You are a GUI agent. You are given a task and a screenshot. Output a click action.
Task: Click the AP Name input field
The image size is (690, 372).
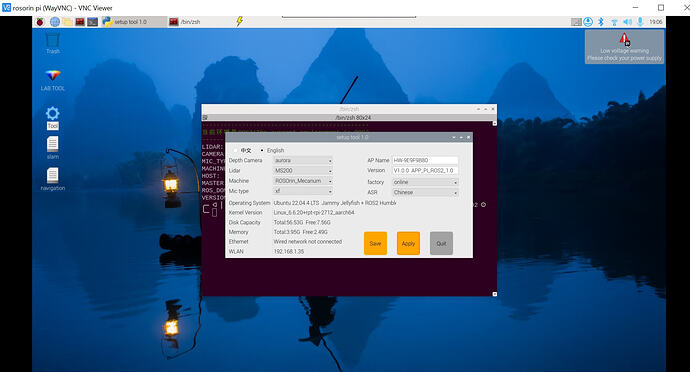click(425, 160)
